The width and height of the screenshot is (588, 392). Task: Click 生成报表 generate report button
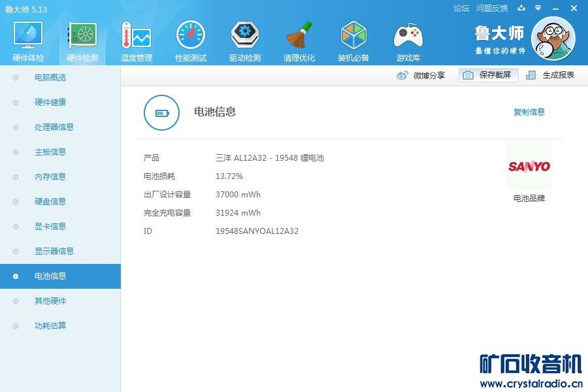point(550,75)
